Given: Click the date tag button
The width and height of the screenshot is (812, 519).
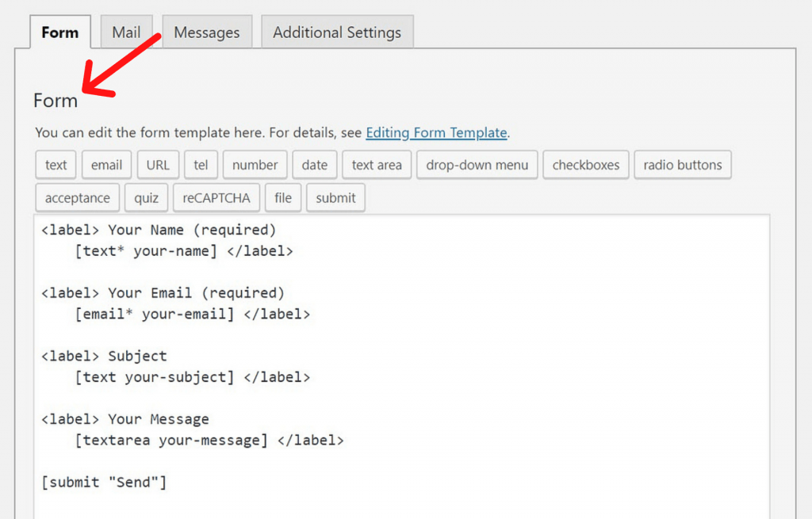Looking at the screenshot, I should (x=315, y=165).
